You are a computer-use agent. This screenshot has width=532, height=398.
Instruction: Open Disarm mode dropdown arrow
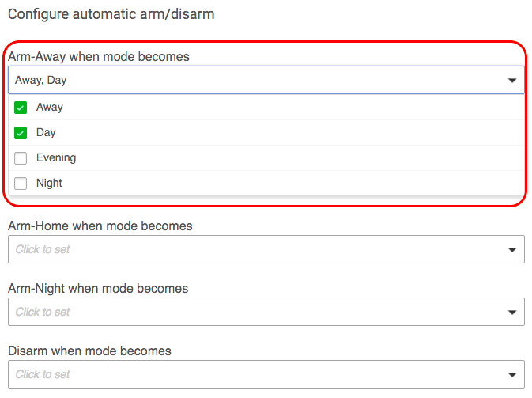tap(512, 375)
